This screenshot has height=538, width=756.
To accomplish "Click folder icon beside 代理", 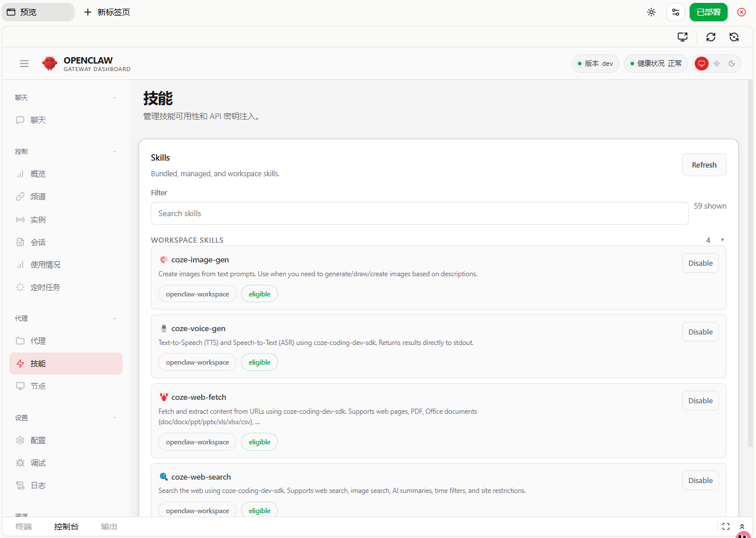I will (x=20, y=341).
